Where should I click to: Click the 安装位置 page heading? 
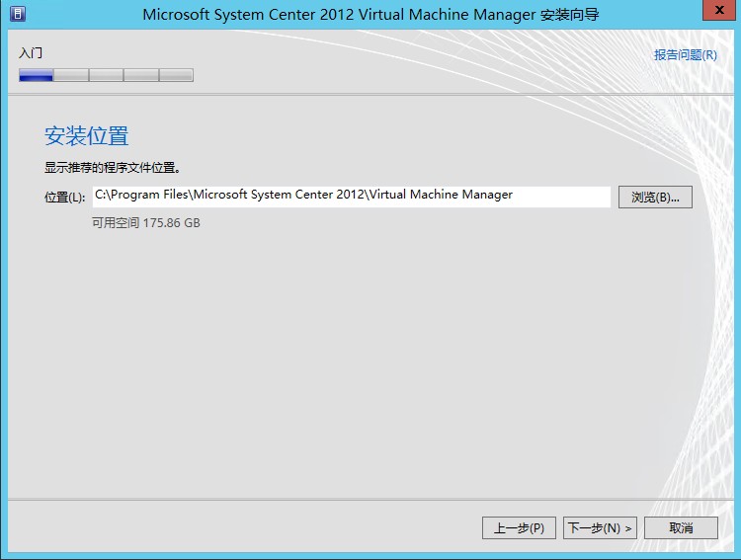point(87,136)
